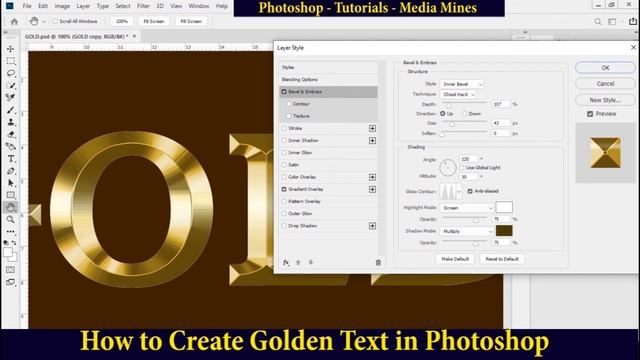Open the Screen Mode icon

(x=11, y=282)
